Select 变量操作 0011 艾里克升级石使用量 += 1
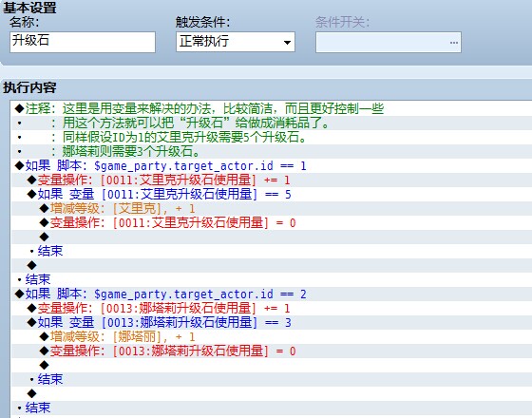This screenshot has height=418, width=532. (x=272, y=180)
